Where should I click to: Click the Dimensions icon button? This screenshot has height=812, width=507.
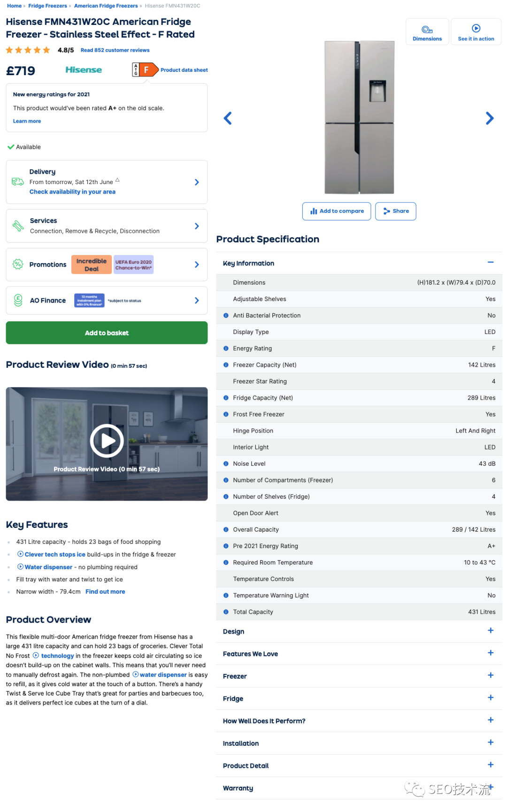[x=427, y=32]
